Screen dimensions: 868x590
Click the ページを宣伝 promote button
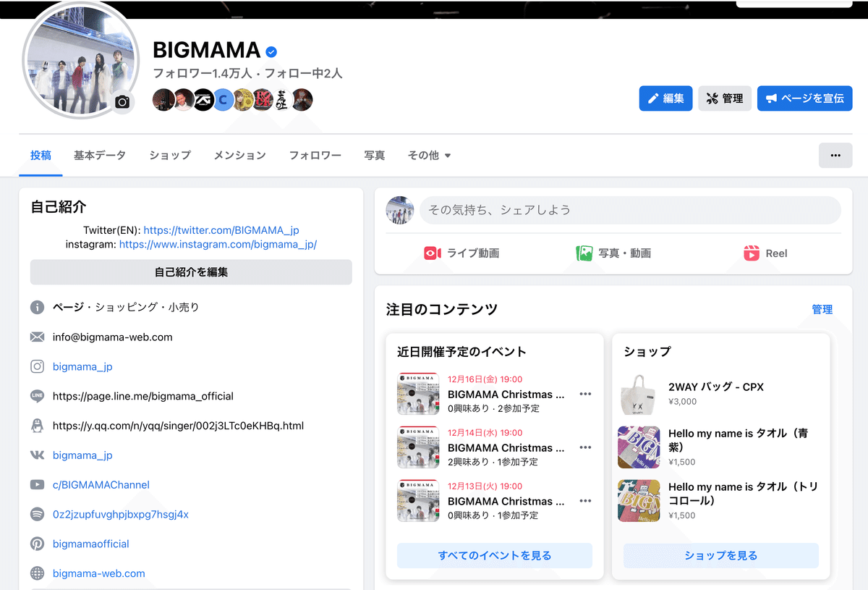[805, 98]
